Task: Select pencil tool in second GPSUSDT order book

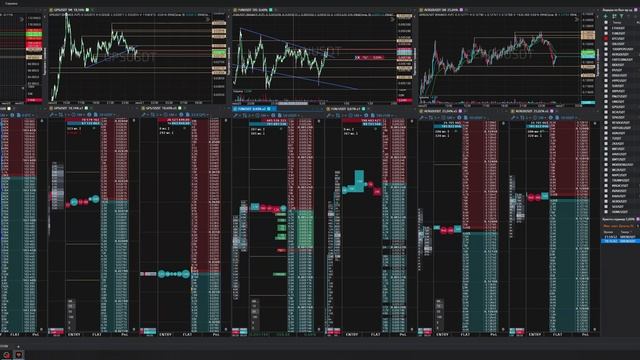Action: 144,115
